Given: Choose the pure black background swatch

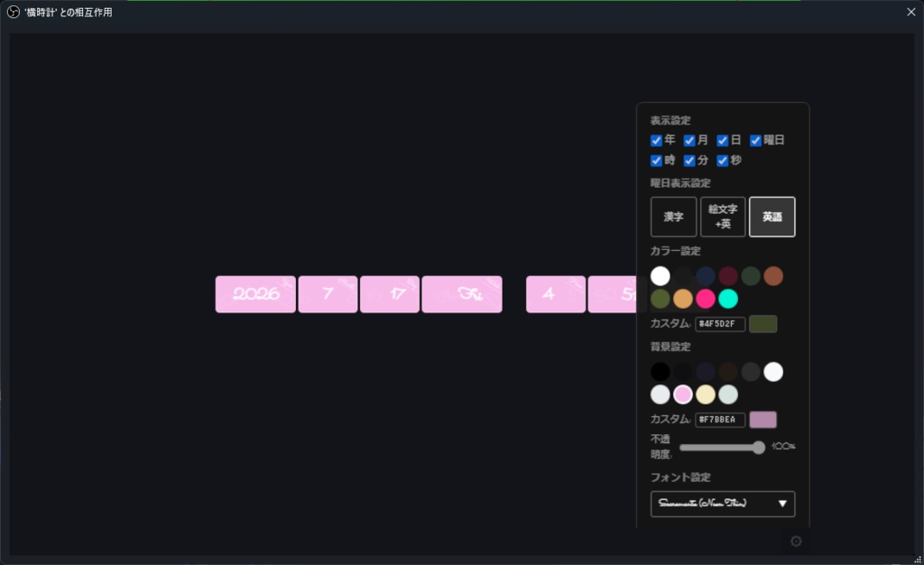Looking at the screenshot, I should coord(660,372).
